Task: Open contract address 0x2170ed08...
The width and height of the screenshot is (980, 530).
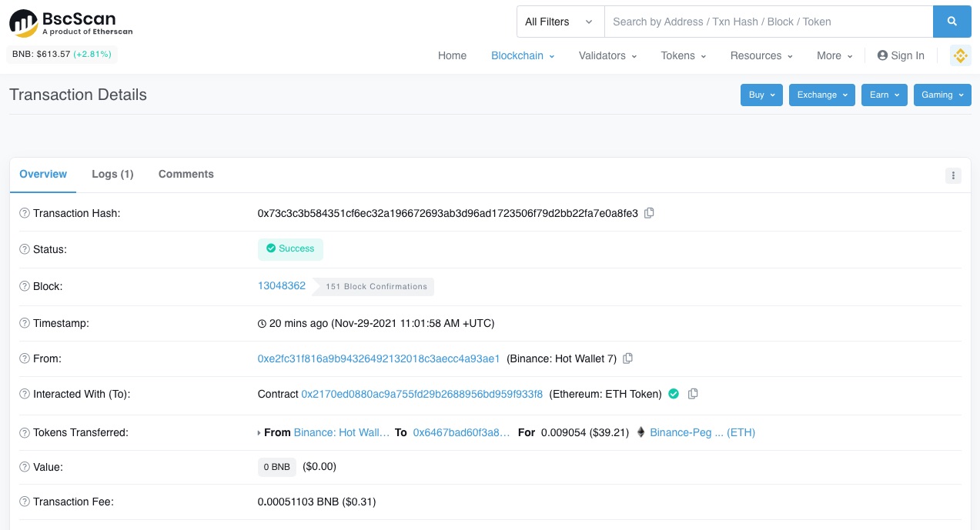Action: point(422,394)
